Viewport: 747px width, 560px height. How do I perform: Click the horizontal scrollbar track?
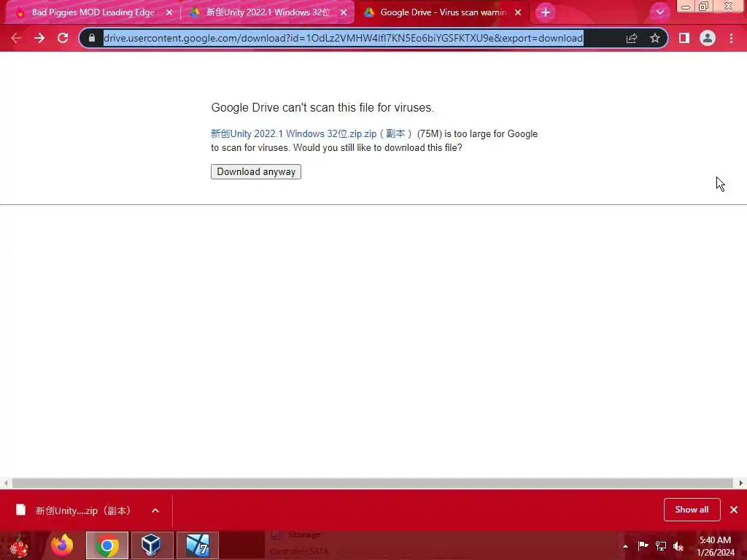pos(373,483)
